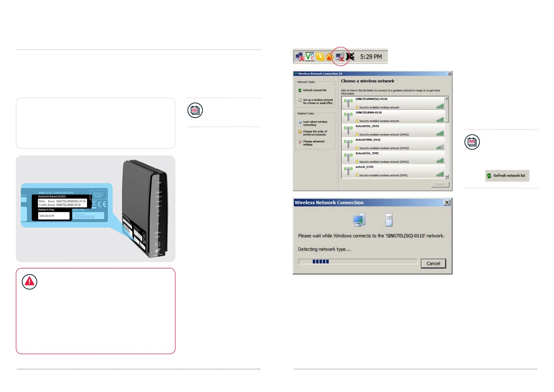Screen dimensions: 554x392
Task: Click the notepad note icon above Refresh network list
Action: tap(472, 142)
